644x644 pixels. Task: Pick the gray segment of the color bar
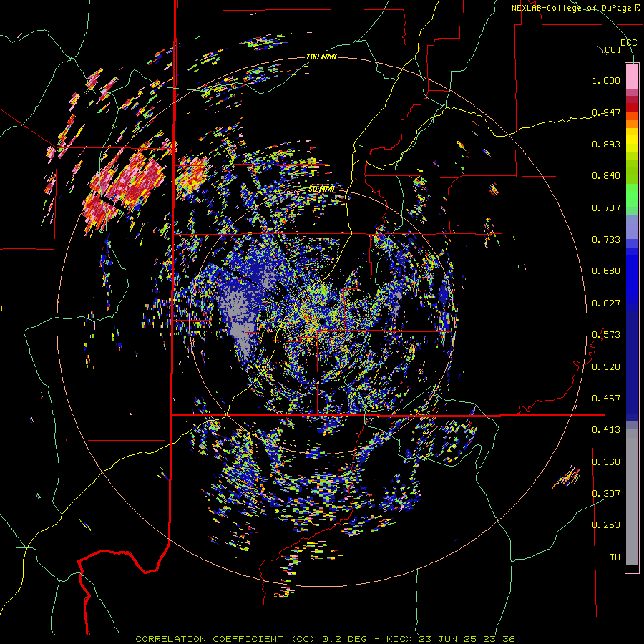tap(632, 497)
